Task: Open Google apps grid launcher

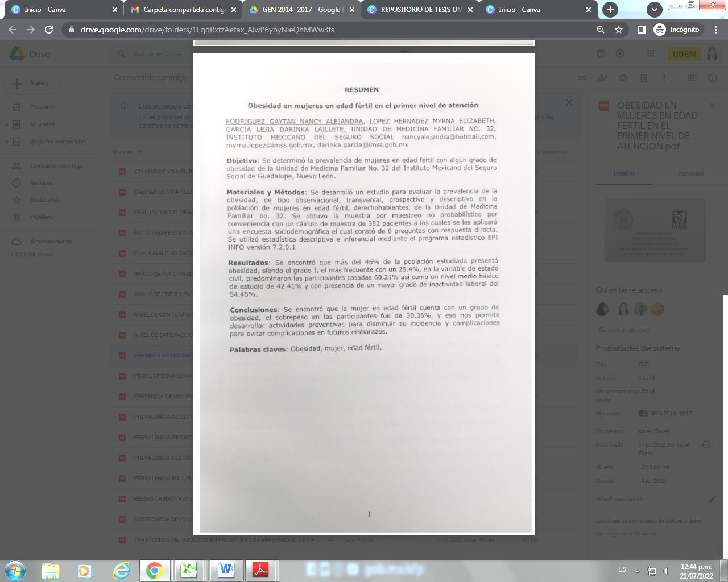Action: [650, 53]
